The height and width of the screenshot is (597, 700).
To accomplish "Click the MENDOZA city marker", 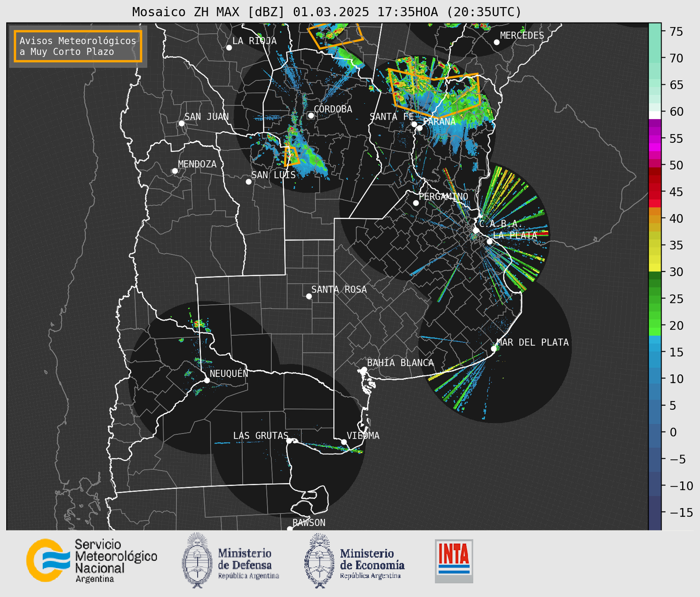I will click(x=175, y=171).
